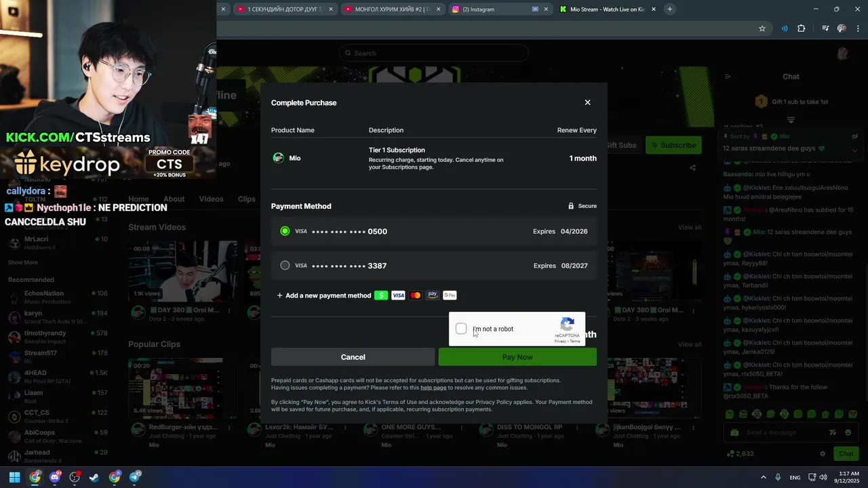The image size is (868, 488).
Task: Cancel the purchase
Action: coord(353,357)
